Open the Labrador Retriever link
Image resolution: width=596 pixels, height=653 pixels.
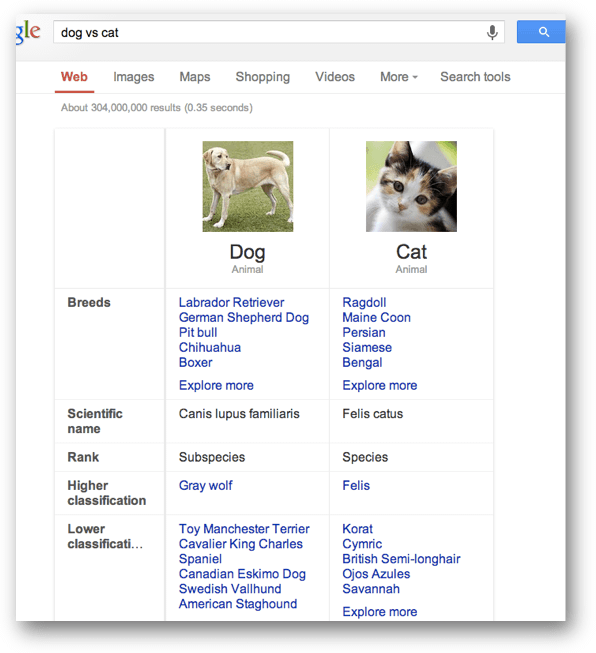click(232, 302)
